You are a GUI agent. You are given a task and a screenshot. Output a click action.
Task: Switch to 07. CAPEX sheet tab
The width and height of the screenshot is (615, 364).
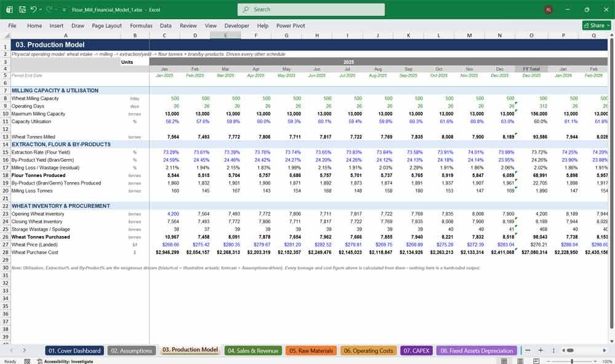(416, 350)
